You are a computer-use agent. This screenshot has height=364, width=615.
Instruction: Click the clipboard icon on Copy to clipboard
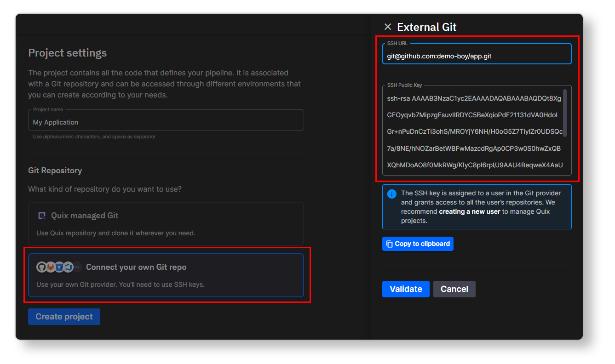(389, 244)
